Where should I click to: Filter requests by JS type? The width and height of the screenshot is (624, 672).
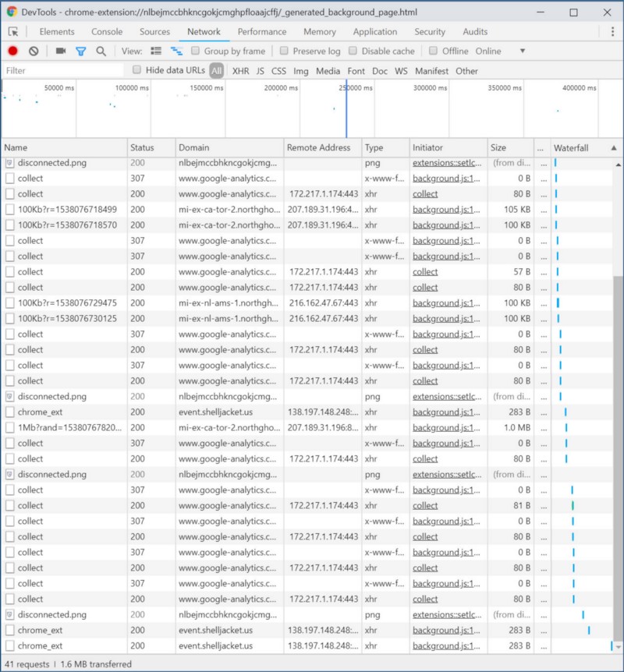[x=261, y=71]
